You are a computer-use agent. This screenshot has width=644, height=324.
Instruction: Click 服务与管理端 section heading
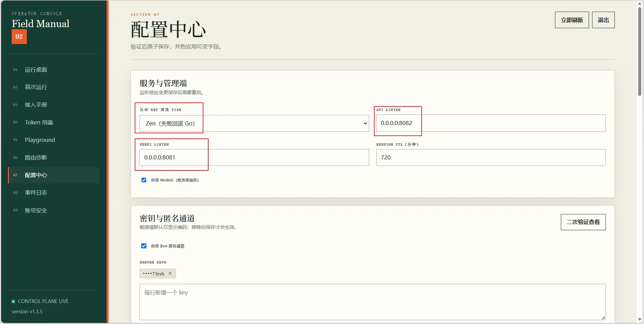pos(163,83)
